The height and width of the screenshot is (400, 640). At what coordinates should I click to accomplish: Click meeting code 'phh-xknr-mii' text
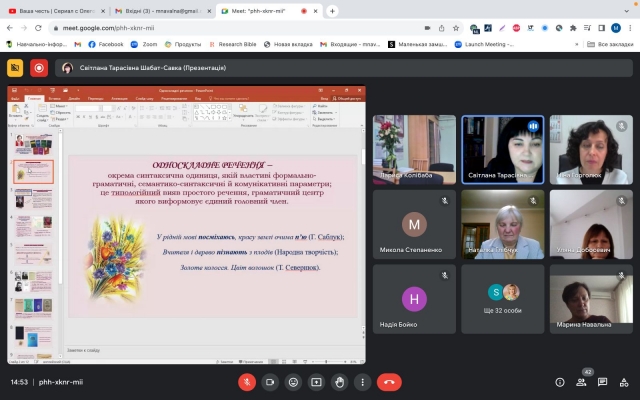(61, 382)
